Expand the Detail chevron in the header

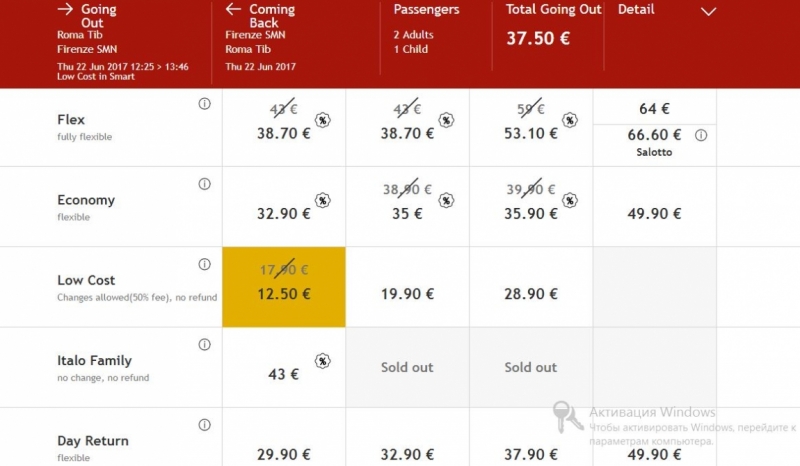pos(708,11)
